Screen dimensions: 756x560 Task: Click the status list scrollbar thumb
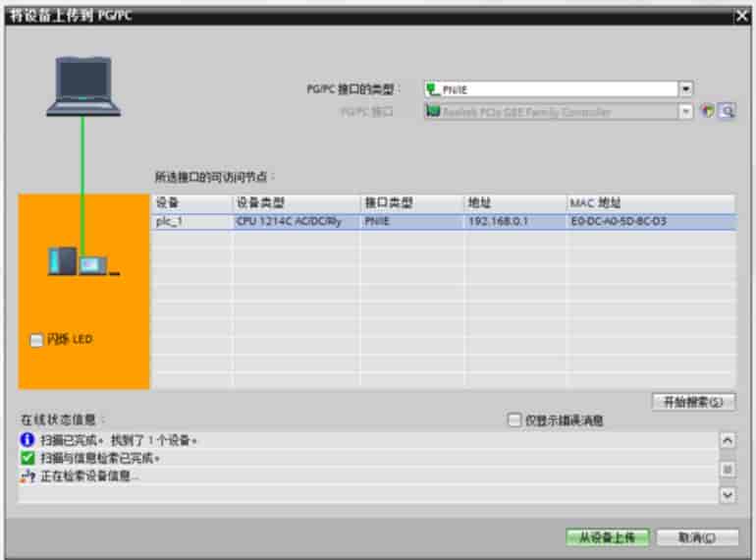728,469
